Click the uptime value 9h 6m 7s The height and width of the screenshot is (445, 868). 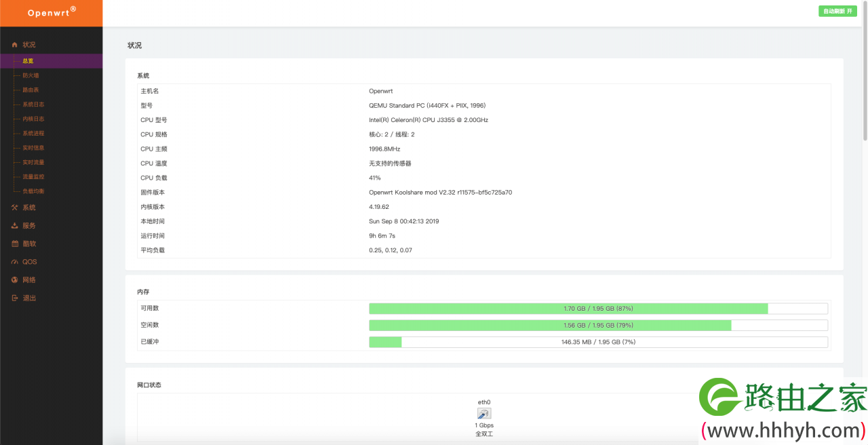[x=382, y=236]
